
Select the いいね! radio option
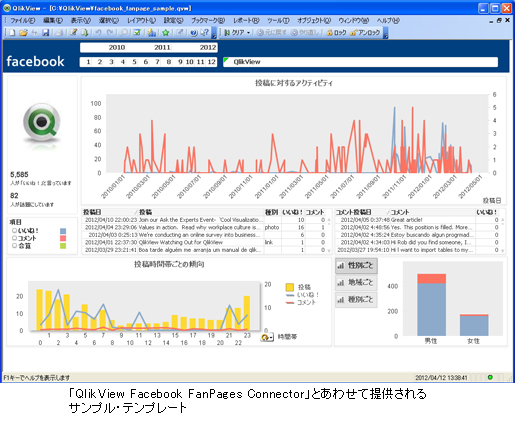[14, 230]
